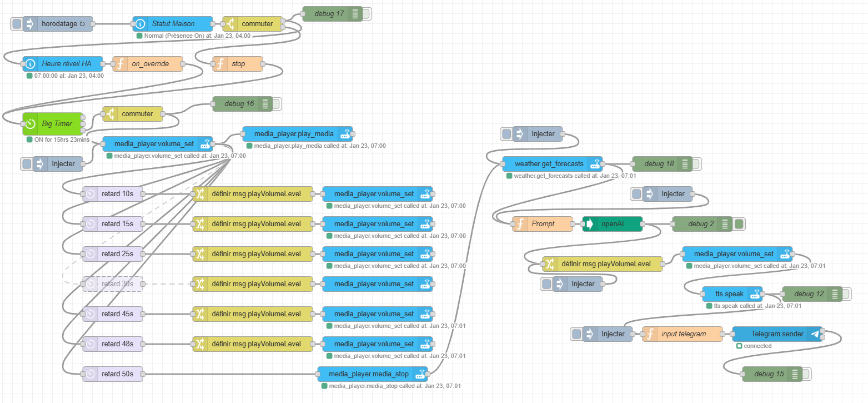Click the Statut Maison info icon
The height and width of the screenshot is (403, 868).
click(x=140, y=24)
